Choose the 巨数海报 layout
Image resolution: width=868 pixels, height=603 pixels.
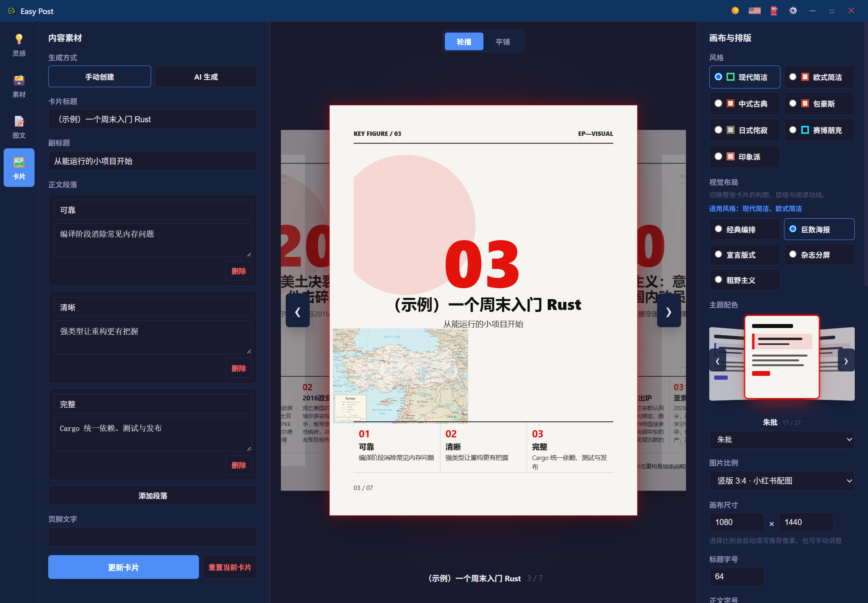tap(819, 229)
